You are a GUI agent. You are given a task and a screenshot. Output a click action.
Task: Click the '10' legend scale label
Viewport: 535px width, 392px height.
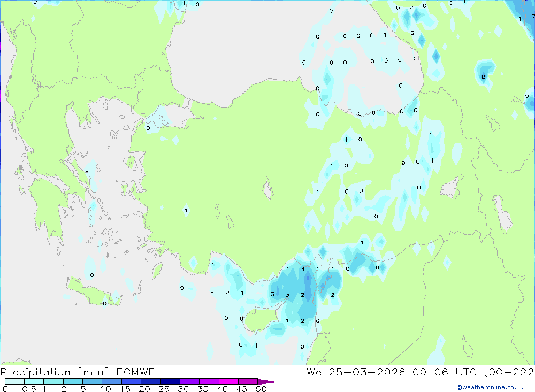pos(106,389)
